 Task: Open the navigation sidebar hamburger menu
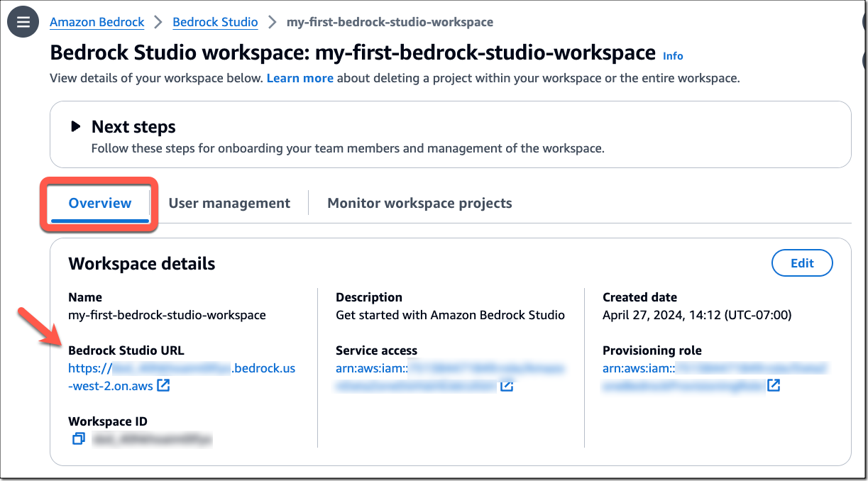22,21
